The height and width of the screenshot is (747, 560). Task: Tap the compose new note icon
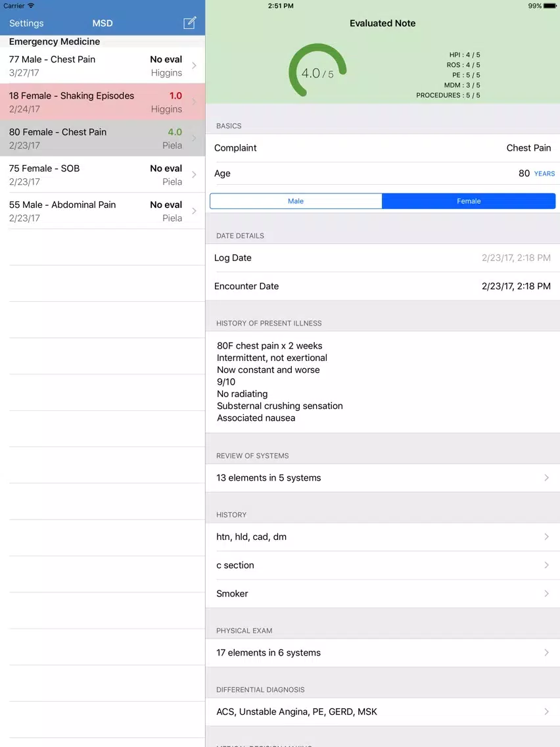tap(189, 23)
